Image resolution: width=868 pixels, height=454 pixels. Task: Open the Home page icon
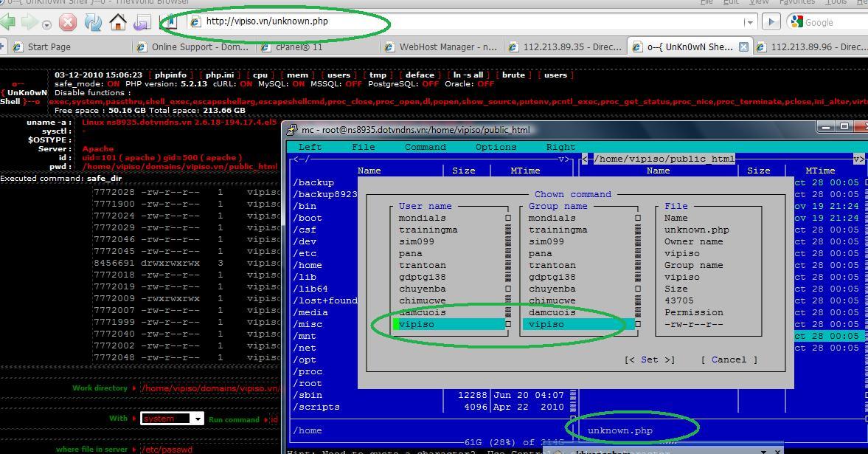click(x=117, y=22)
